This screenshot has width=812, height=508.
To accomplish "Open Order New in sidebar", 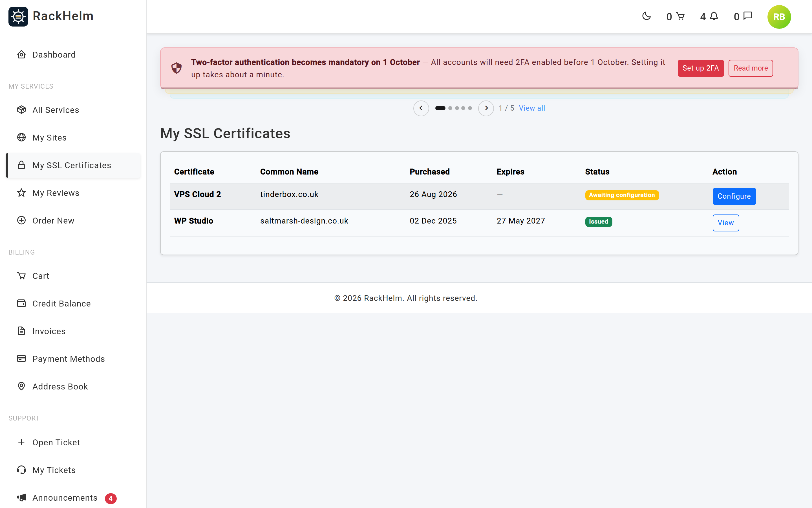I will 73,221.
